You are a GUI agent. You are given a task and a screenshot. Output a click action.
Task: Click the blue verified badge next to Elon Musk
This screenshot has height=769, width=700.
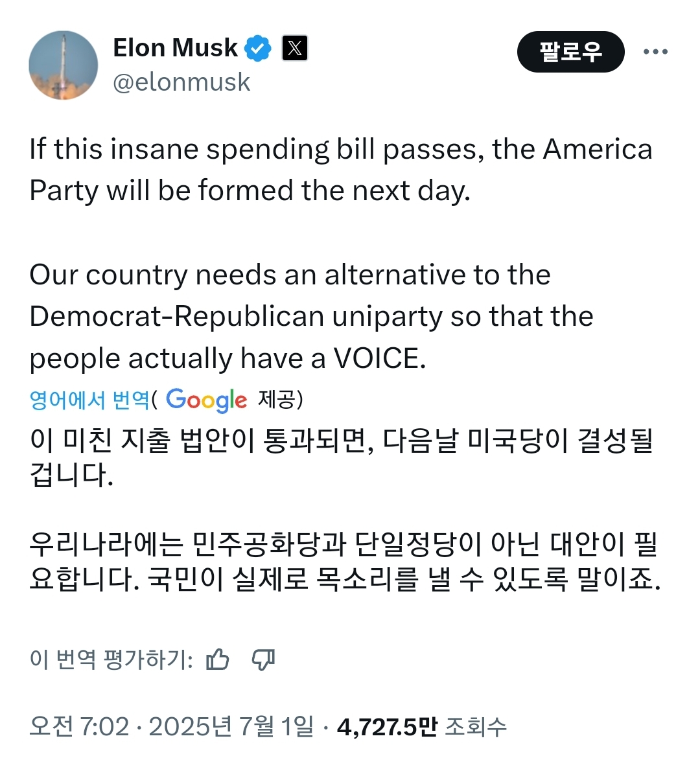pos(259,47)
